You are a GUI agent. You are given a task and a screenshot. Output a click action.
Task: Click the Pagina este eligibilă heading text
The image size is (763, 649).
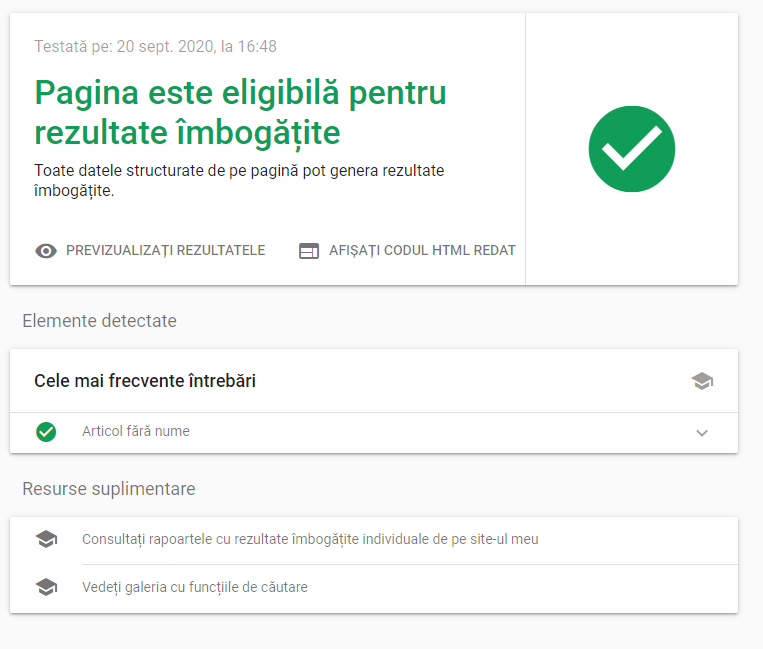coord(240,112)
